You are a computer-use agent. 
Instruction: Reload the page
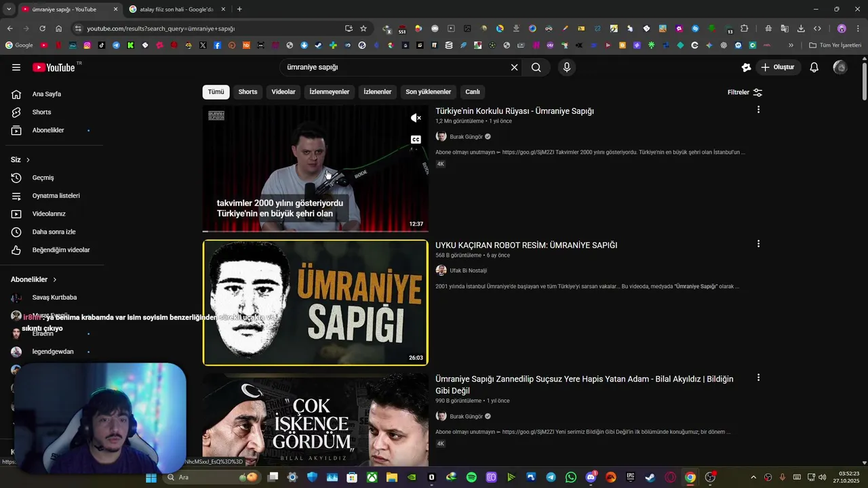pyautogui.click(x=42, y=28)
